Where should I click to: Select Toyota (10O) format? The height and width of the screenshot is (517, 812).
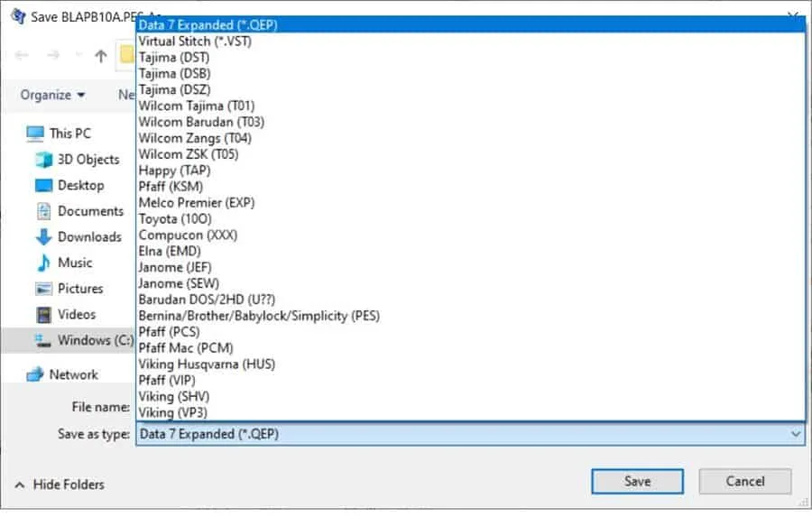click(x=470, y=218)
